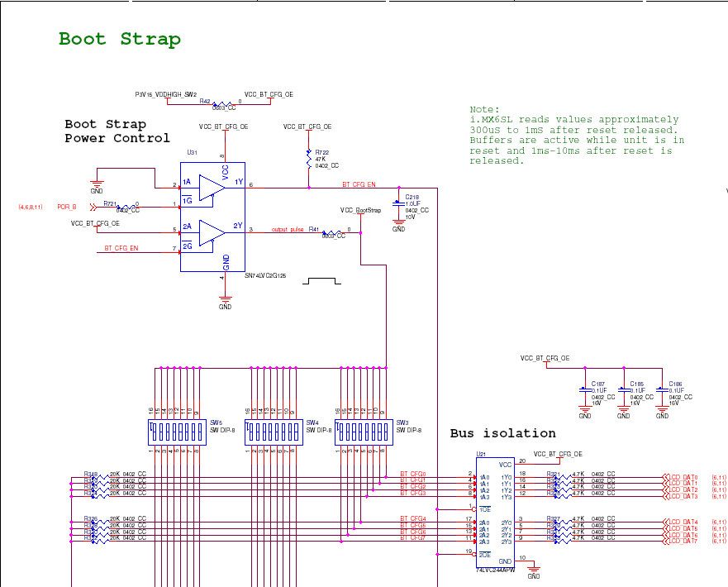Screen dimensions: 728x587
Task: Select the "Boot Strap Power Control" heading
Action: [117, 131]
